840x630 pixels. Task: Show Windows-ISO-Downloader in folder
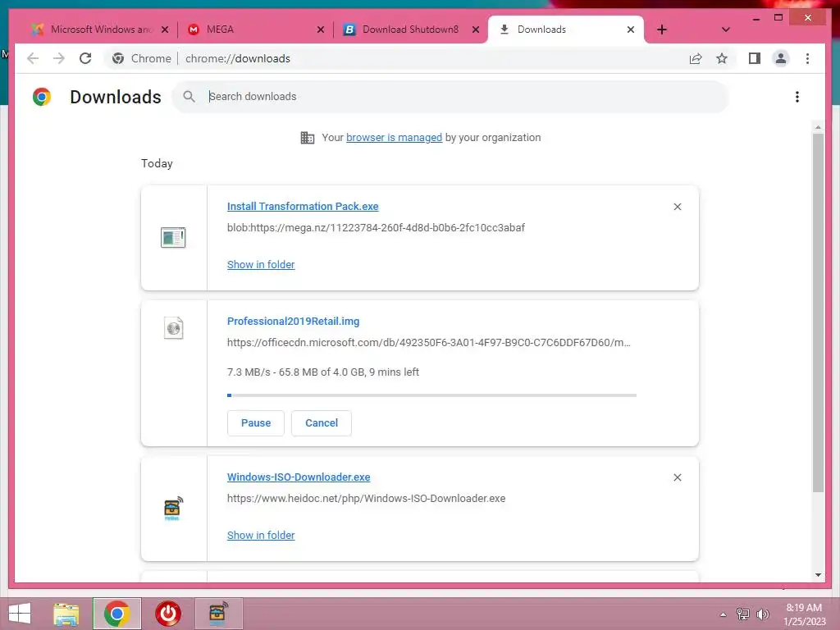261,535
